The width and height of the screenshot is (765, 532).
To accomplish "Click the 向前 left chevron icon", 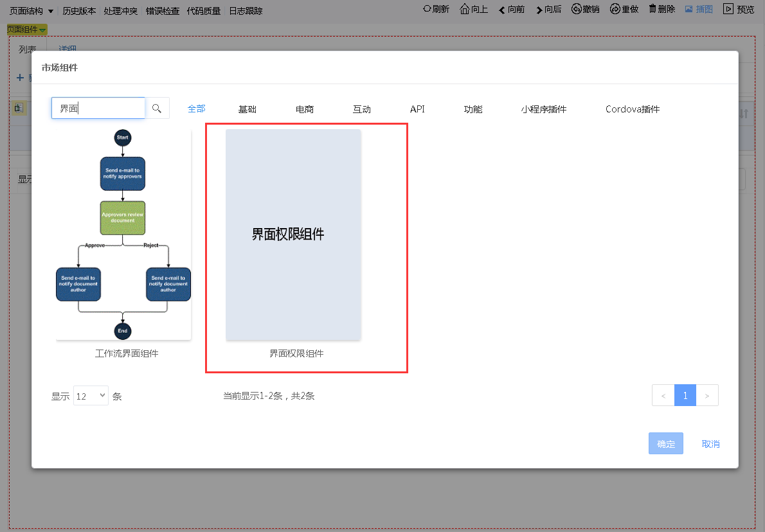I will coord(501,10).
